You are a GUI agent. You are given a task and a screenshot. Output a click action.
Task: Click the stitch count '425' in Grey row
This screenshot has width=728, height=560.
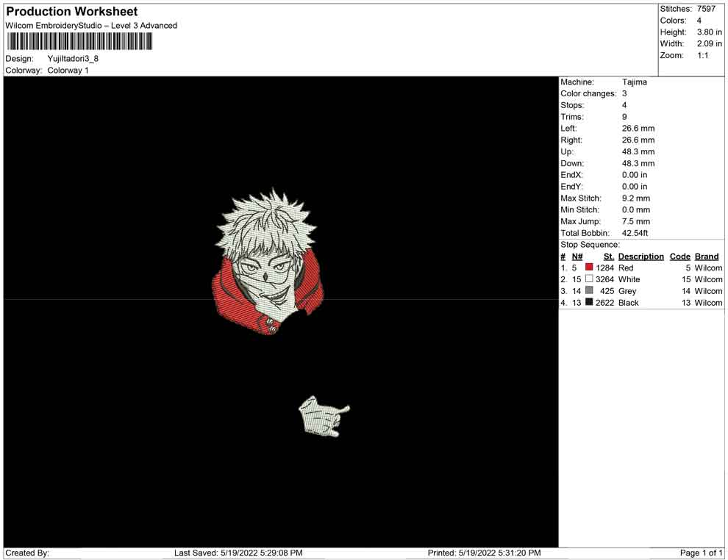pos(607,291)
